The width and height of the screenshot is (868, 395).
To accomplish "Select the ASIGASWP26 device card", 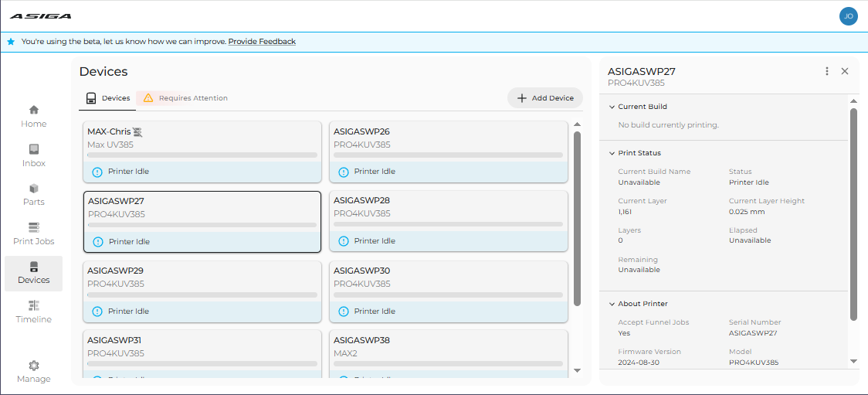I will tap(449, 152).
